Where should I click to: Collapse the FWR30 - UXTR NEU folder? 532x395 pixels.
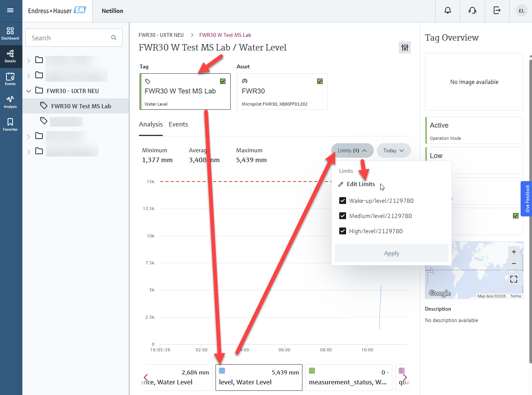(29, 91)
